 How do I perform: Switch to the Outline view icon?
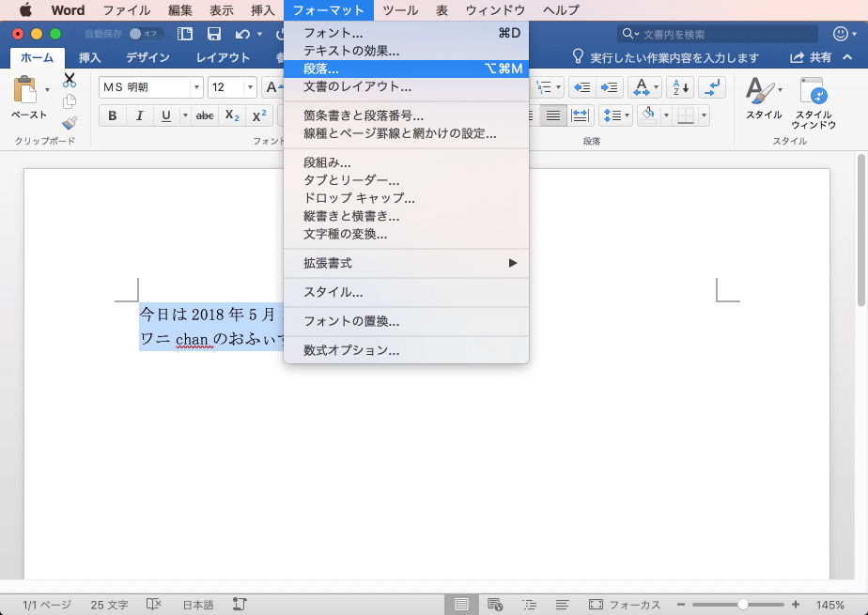[529, 605]
